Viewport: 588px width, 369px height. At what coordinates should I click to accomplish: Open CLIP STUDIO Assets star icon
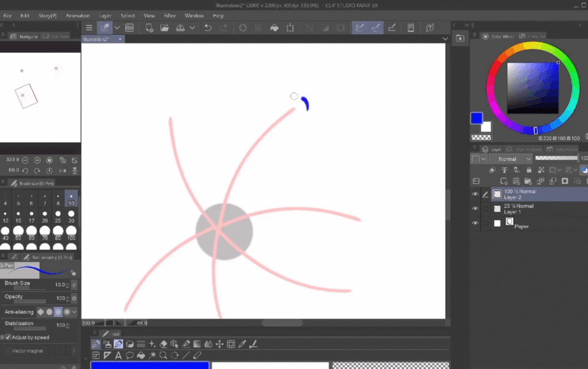[x=460, y=38]
